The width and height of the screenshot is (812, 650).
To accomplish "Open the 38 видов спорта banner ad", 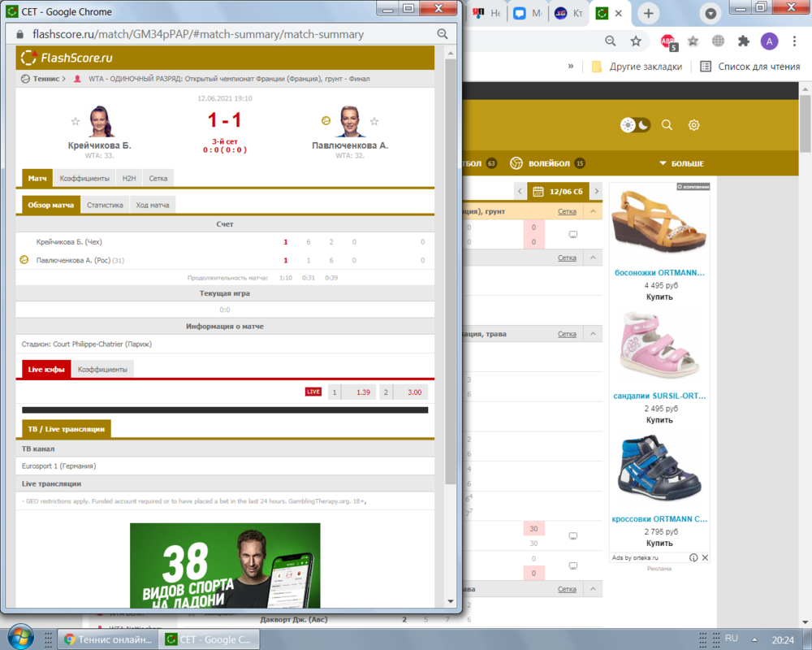I will pyautogui.click(x=225, y=565).
